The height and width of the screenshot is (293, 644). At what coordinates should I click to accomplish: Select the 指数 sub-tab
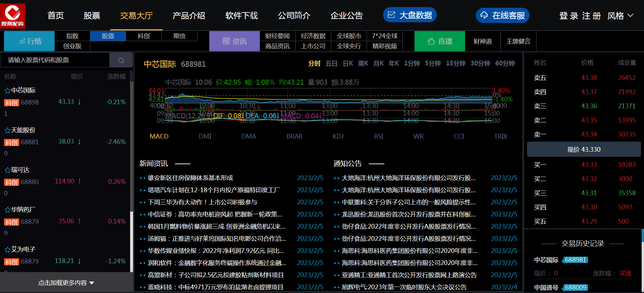tap(72, 36)
